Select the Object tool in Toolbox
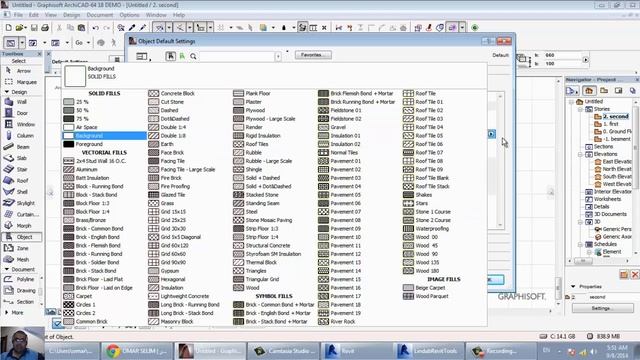This screenshot has height=360, width=640. coord(22,237)
